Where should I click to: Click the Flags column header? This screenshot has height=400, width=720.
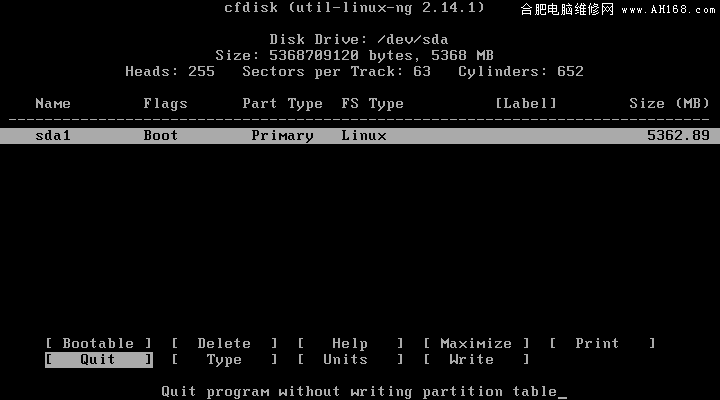(165, 104)
